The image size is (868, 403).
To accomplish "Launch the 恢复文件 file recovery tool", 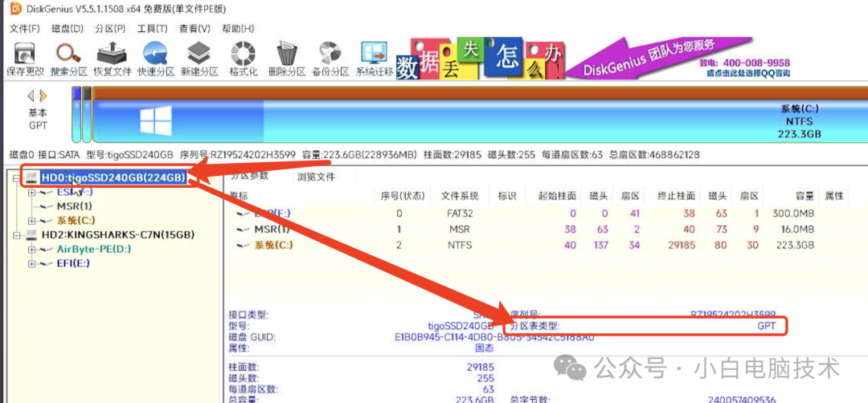I will pos(113,59).
